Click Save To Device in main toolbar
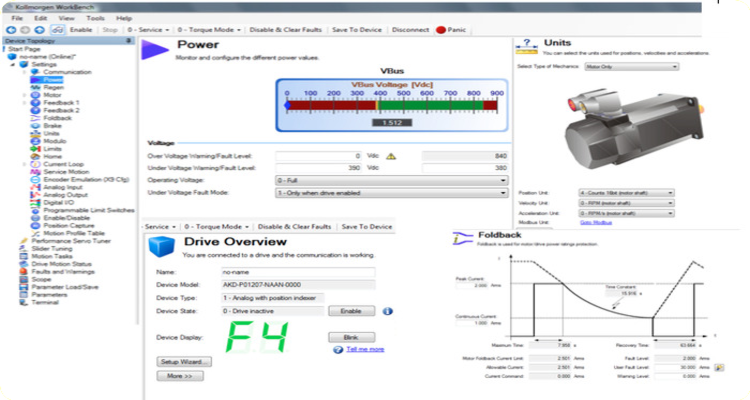 pyautogui.click(x=357, y=30)
